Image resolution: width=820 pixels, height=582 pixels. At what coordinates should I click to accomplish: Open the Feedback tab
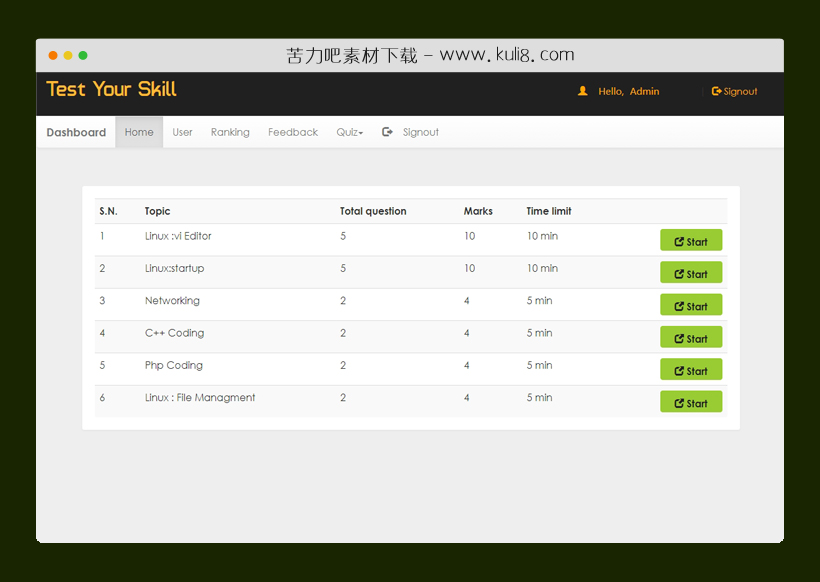(293, 132)
